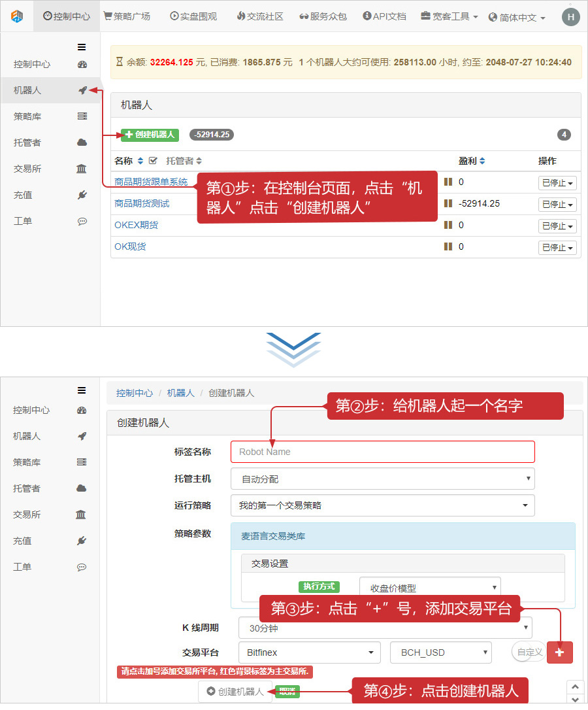Screen dimensions: 588x710
Task: Click the Robot Name input field
Action: (x=382, y=452)
